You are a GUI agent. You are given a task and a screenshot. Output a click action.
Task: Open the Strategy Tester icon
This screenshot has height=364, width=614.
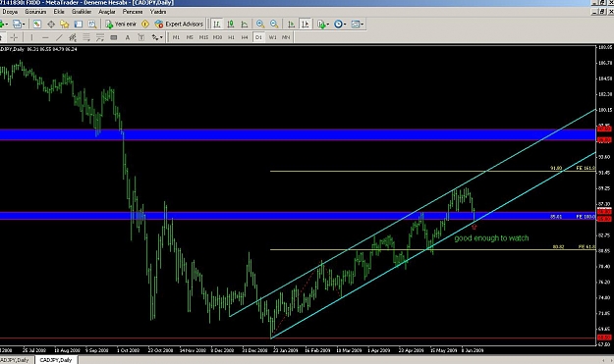click(x=92, y=25)
